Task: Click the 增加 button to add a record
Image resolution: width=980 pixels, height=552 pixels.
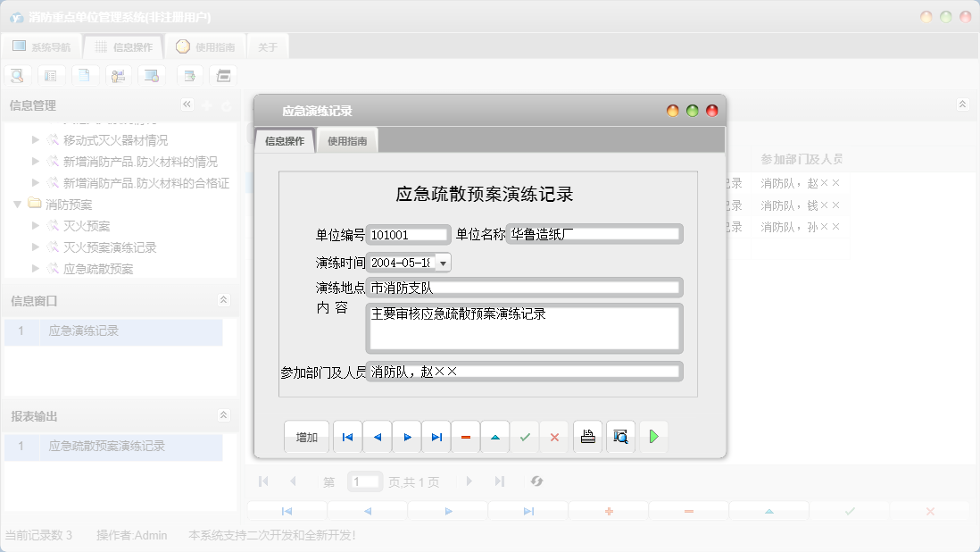Action: click(306, 437)
